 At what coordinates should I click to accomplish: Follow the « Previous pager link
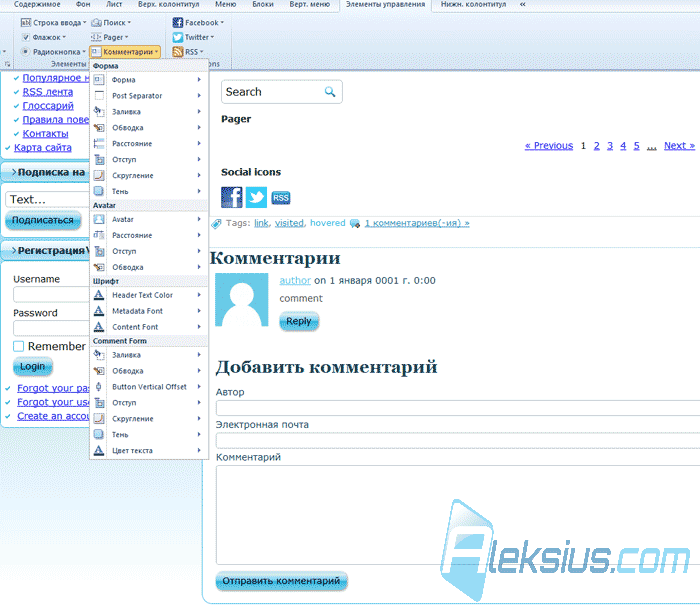pyautogui.click(x=549, y=146)
